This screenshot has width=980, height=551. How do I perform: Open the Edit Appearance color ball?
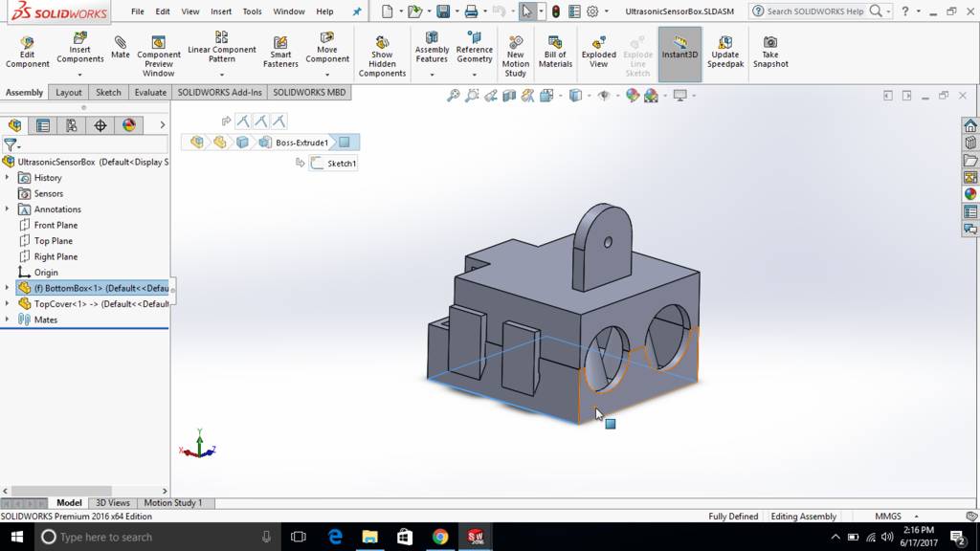[x=632, y=96]
